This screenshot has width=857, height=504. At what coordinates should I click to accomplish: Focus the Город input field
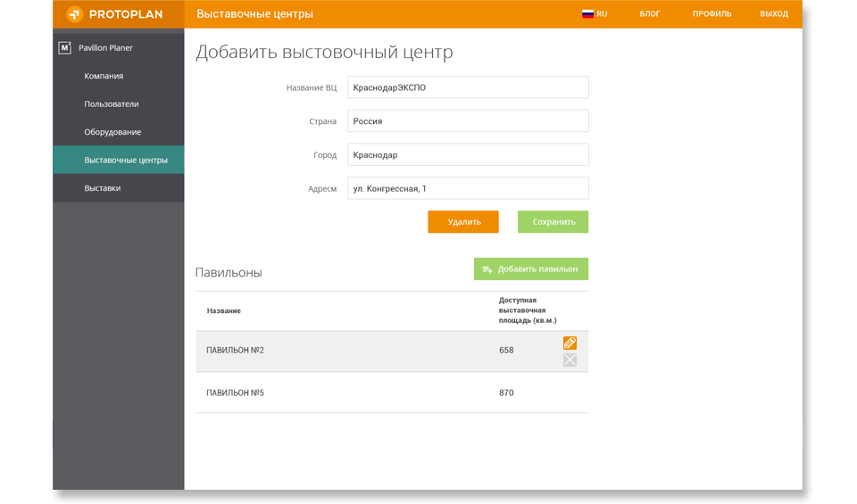(468, 154)
